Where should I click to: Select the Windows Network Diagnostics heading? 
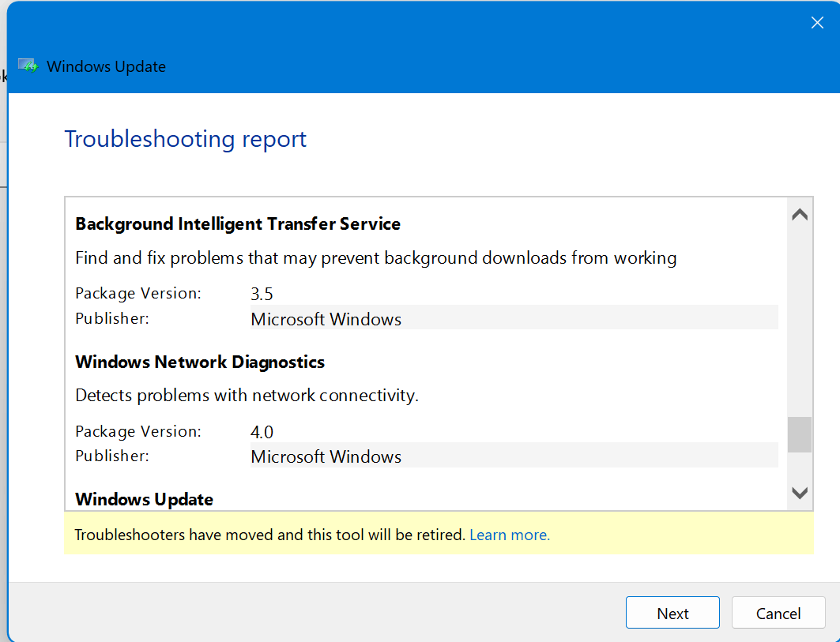[200, 362]
